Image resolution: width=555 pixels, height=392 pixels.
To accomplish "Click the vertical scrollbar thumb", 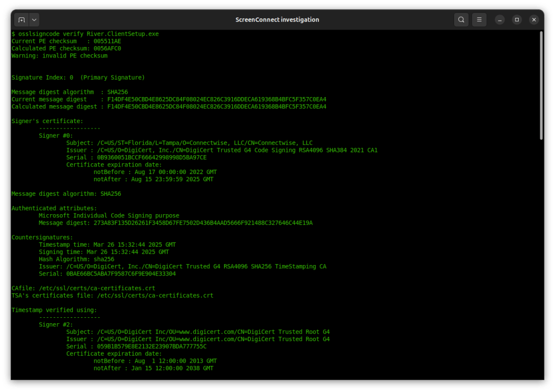I will (541, 85).
